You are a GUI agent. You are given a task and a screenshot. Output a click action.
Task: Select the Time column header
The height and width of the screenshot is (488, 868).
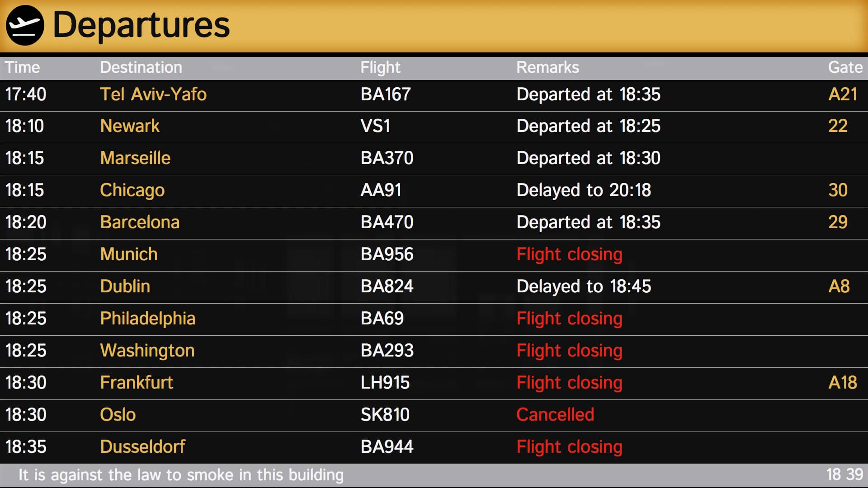pos(23,67)
